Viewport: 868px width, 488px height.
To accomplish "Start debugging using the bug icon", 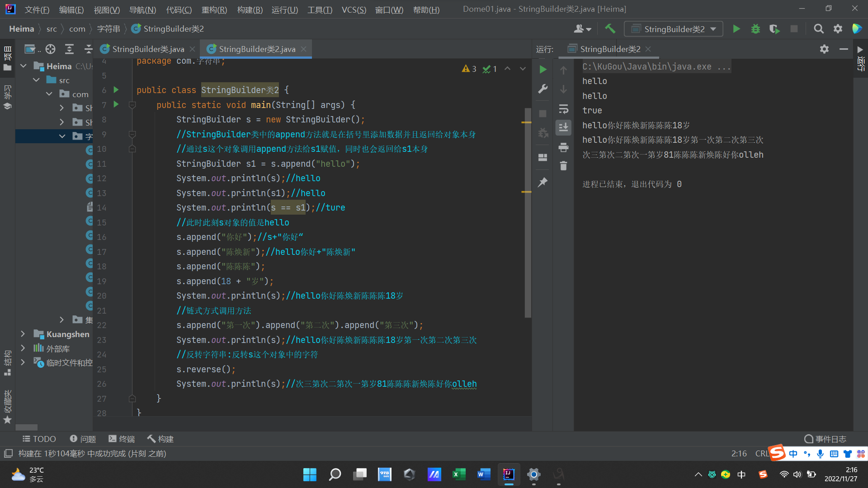I will (x=755, y=28).
